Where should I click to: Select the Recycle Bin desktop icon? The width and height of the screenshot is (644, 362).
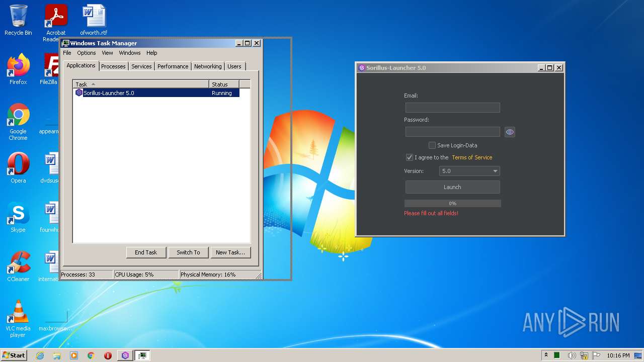[x=18, y=20]
